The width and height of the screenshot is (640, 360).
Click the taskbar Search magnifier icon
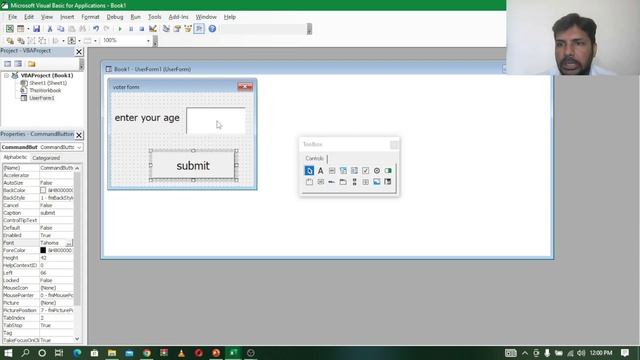click(x=25, y=353)
